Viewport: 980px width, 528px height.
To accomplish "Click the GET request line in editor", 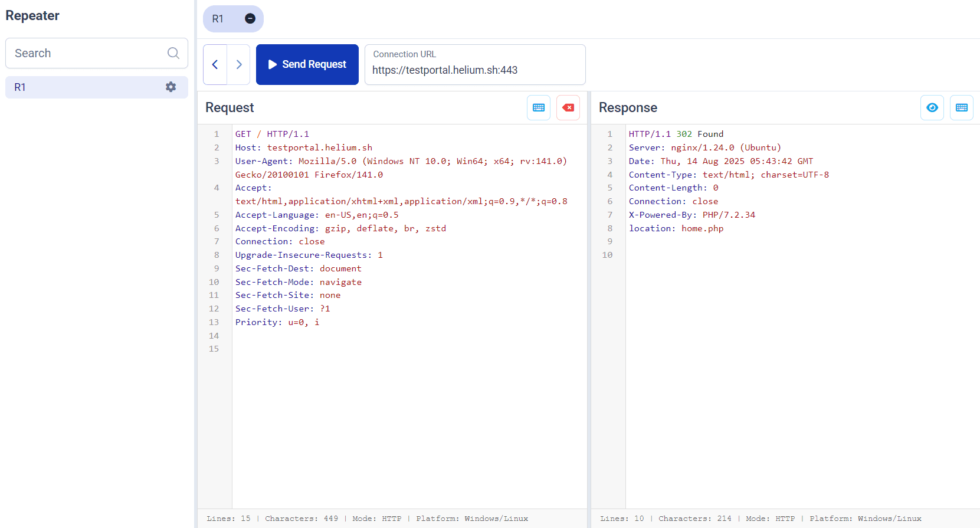I will (272, 134).
